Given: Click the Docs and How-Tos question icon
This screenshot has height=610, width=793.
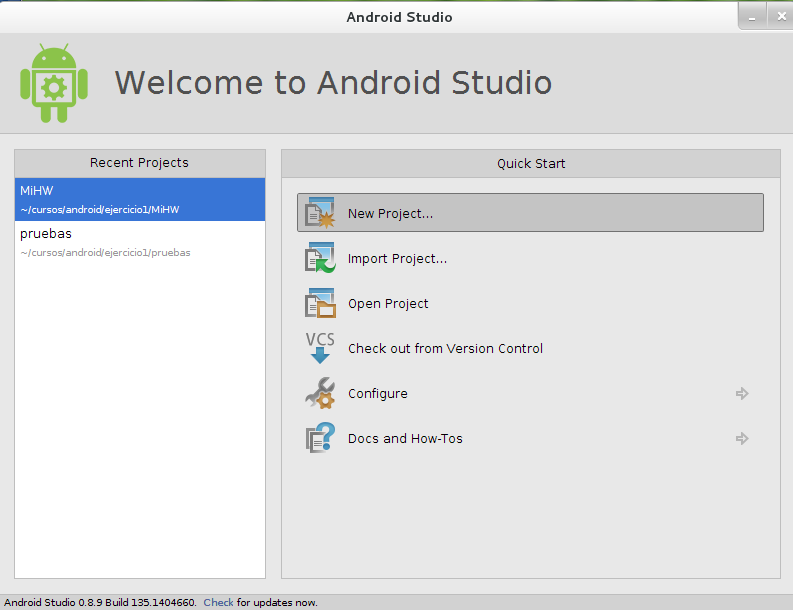Looking at the screenshot, I should click(x=320, y=438).
